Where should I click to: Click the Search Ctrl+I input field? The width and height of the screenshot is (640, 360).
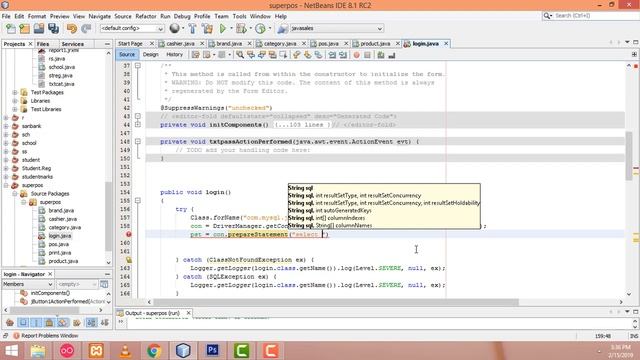click(x=596, y=16)
